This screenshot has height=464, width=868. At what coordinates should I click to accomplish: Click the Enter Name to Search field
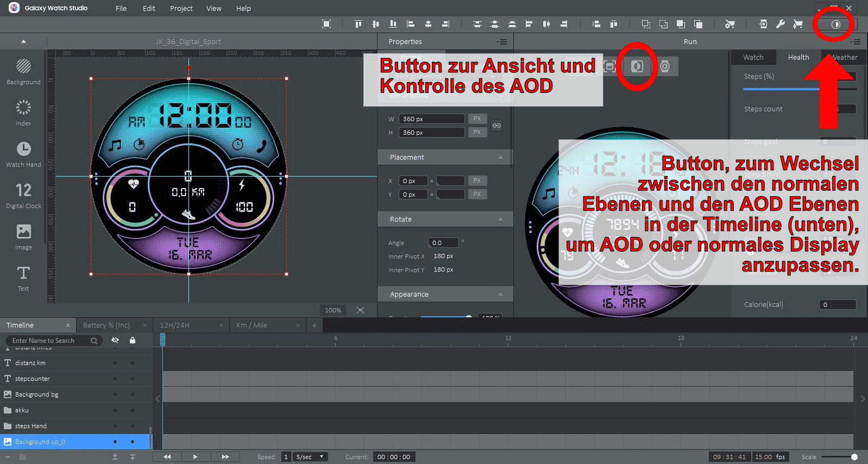[x=54, y=341]
